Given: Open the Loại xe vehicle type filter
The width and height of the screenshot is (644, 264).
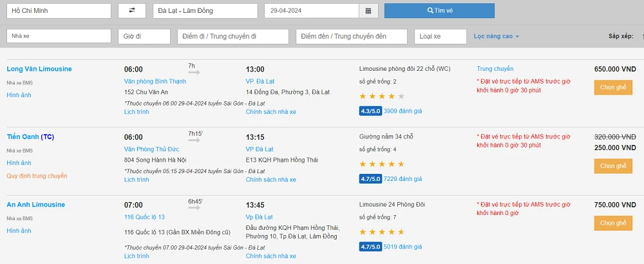Looking at the screenshot, I should click(440, 37).
